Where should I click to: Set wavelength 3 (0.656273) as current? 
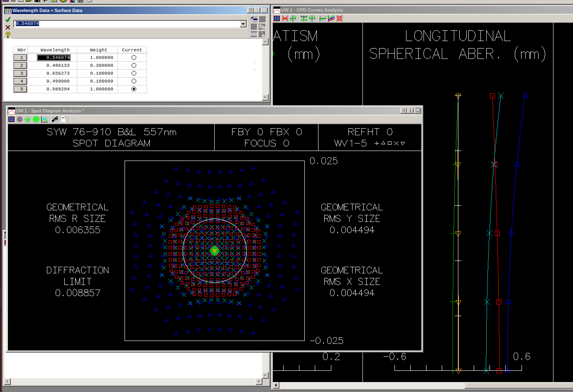tap(134, 73)
